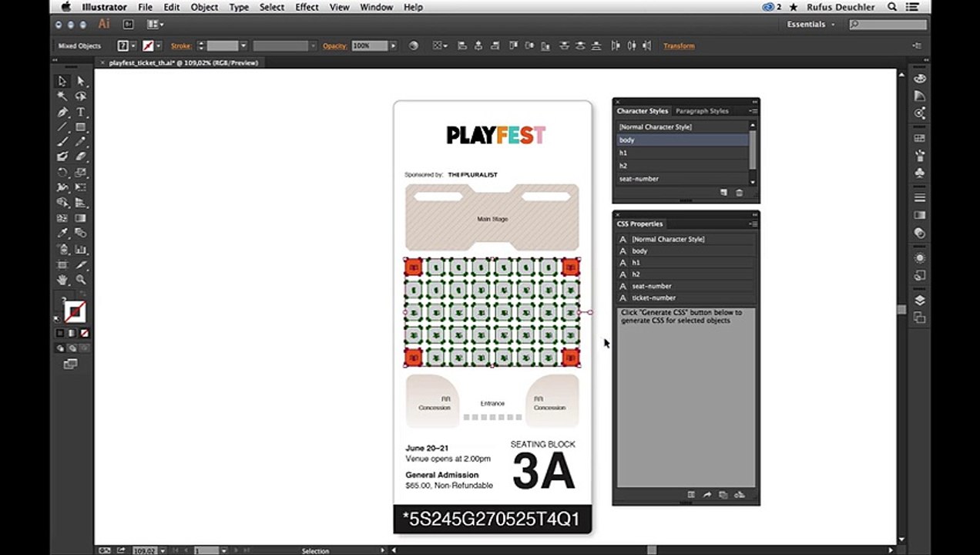Click the Spotlight search icon in menu bar
The width and height of the screenshot is (980, 555).
click(892, 7)
